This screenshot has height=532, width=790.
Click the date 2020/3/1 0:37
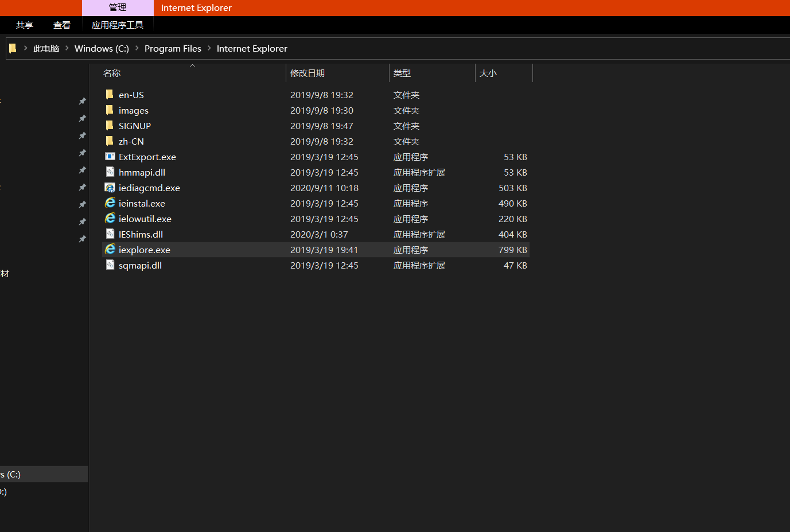click(319, 235)
